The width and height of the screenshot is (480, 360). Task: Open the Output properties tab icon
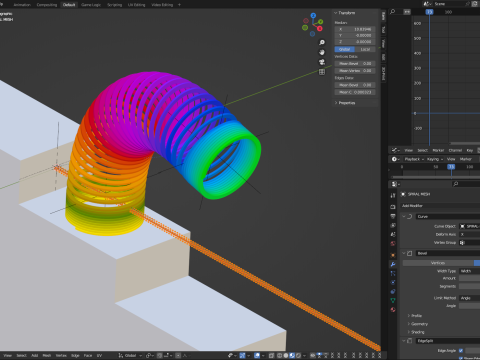pos(393,216)
